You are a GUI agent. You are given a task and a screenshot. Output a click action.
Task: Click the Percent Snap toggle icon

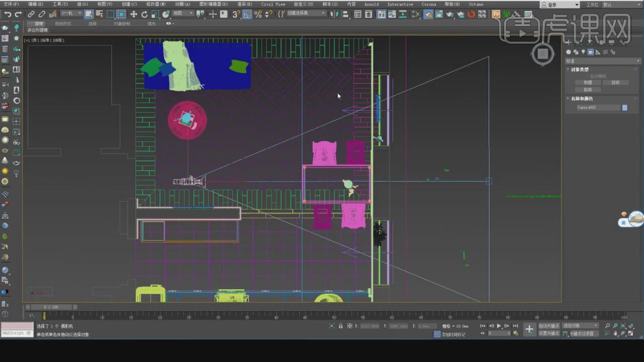(258, 14)
